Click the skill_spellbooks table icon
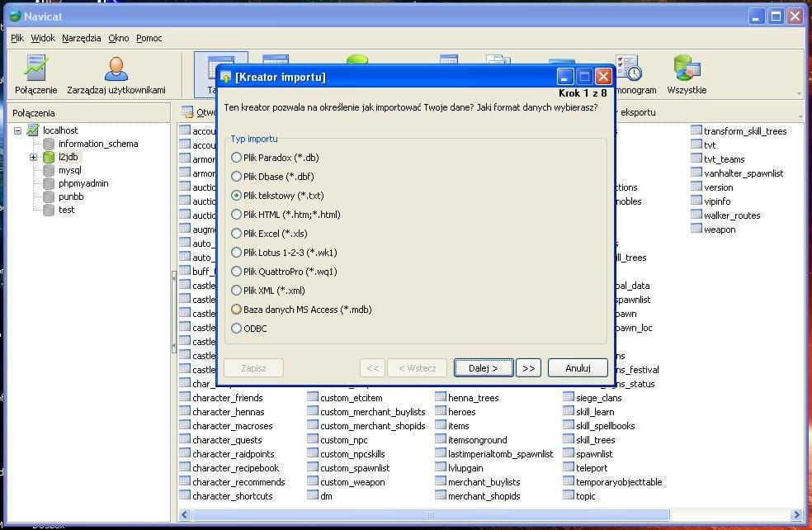Image resolution: width=812 pixels, height=530 pixels. click(x=568, y=425)
